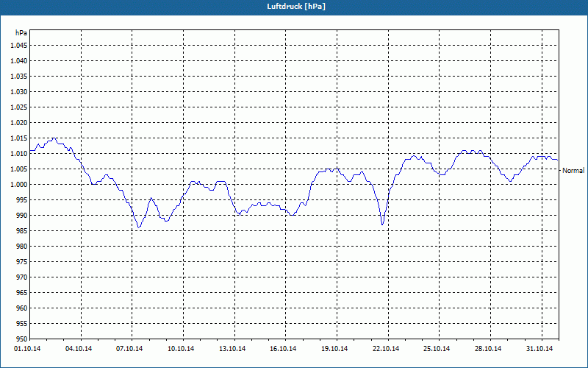Select the 01.10.14 date label

(27, 349)
